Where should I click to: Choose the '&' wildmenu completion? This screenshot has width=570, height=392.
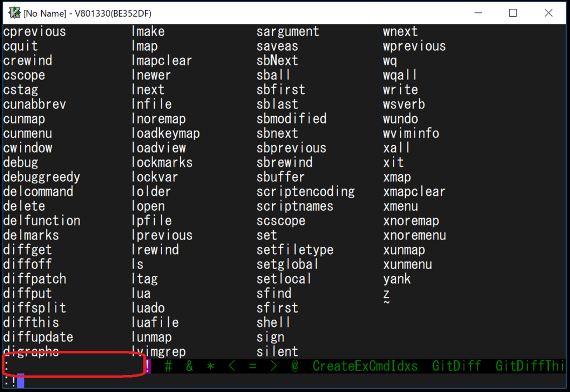coord(189,366)
